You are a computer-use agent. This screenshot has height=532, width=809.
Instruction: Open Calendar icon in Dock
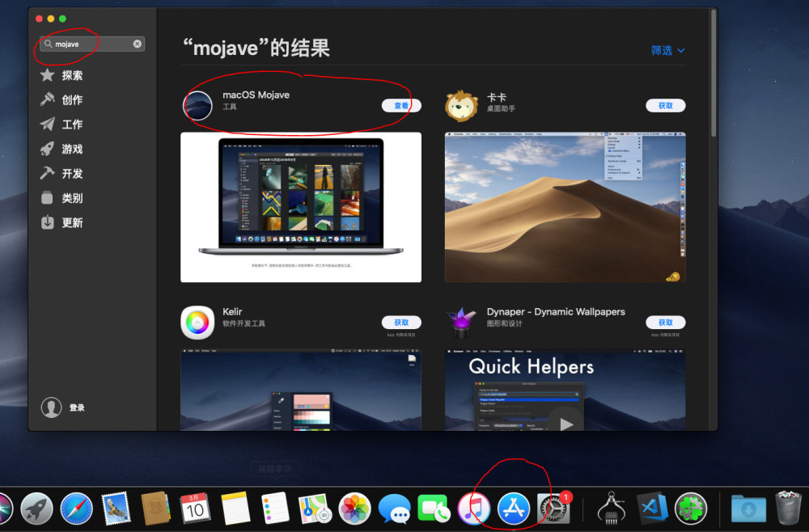click(195, 509)
